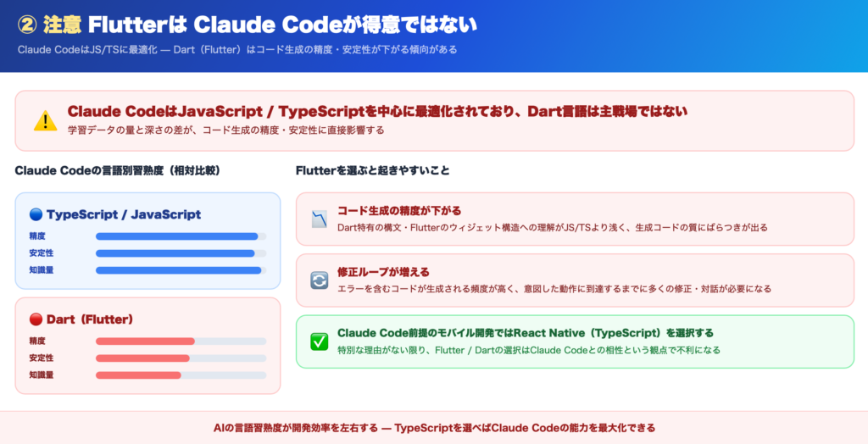Click the pink footer banner text

pos(434,428)
